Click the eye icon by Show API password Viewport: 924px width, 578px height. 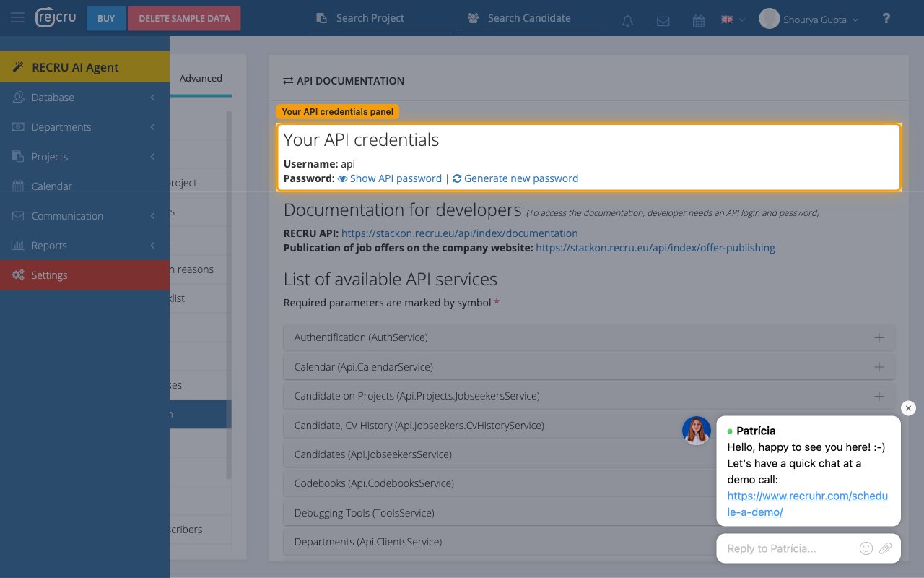pos(343,178)
